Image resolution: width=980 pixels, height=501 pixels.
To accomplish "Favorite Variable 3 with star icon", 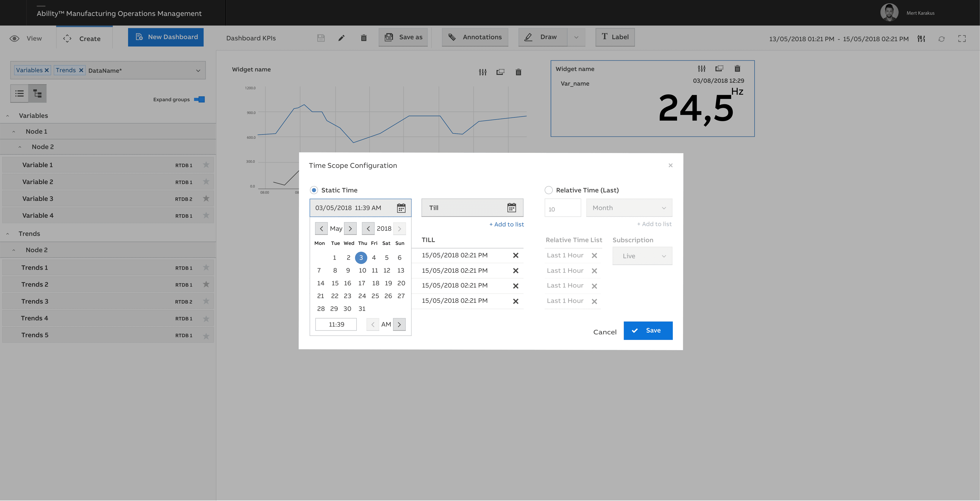I will pyautogui.click(x=206, y=198).
